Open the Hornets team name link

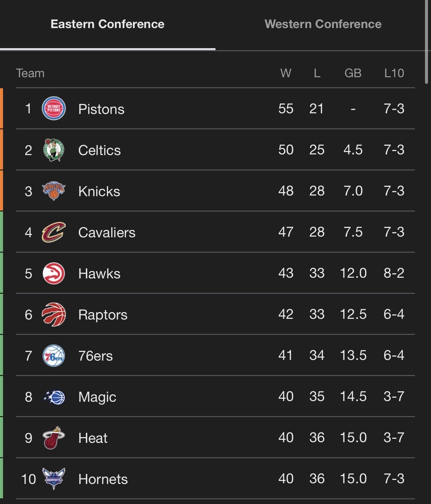pyautogui.click(x=103, y=479)
